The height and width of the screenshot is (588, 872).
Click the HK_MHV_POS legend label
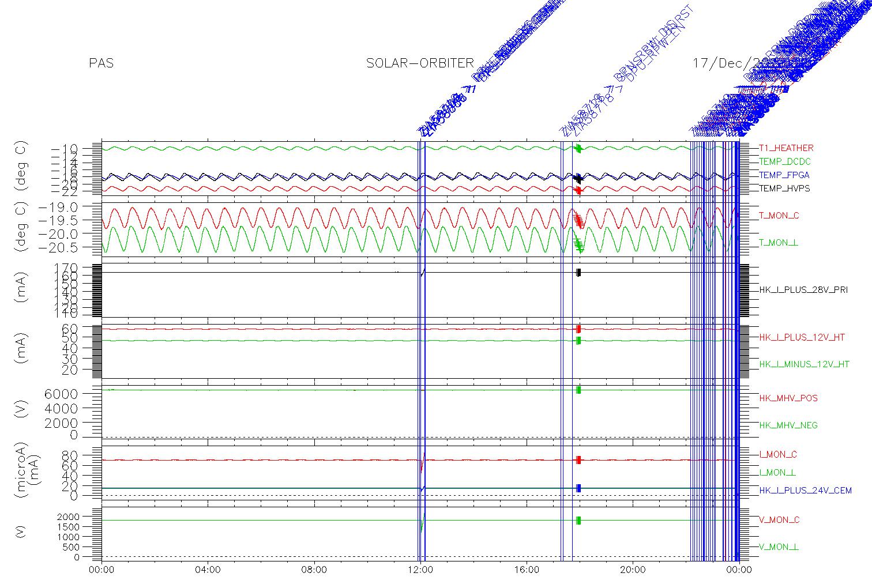coord(788,398)
